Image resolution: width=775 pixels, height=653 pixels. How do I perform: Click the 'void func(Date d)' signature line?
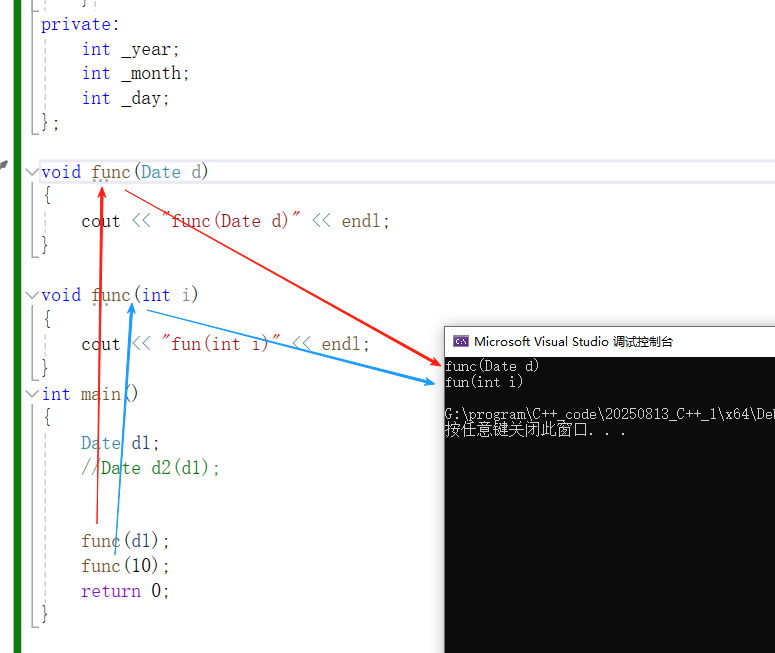(125, 172)
